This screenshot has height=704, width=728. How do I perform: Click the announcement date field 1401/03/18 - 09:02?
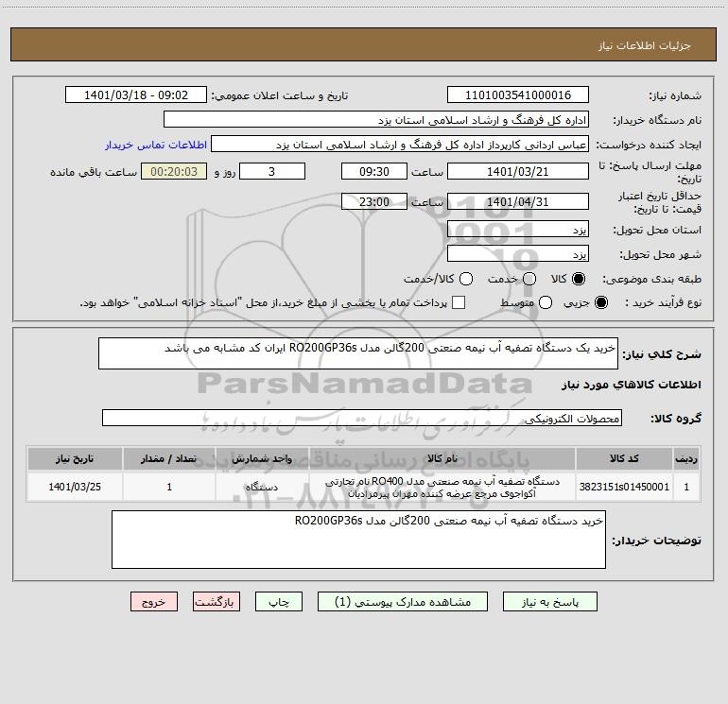[x=136, y=95]
